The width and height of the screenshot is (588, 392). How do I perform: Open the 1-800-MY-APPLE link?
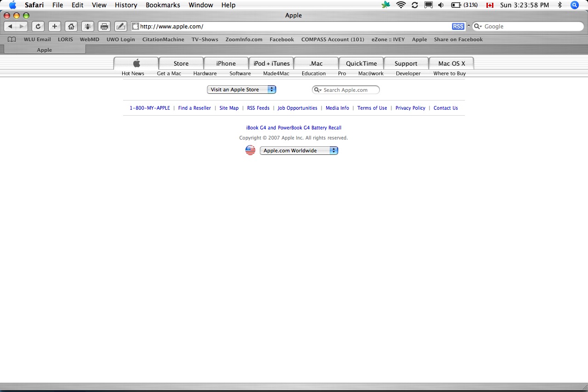click(150, 108)
